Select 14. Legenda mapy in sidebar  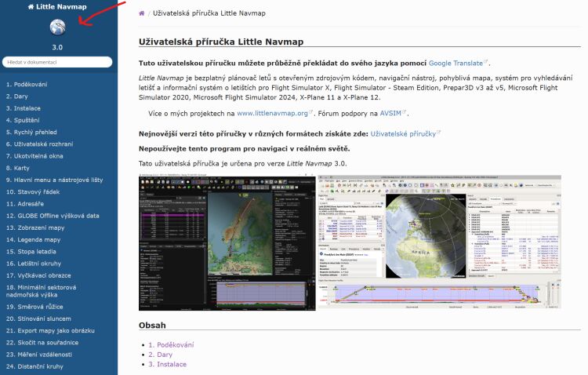[33, 240]
